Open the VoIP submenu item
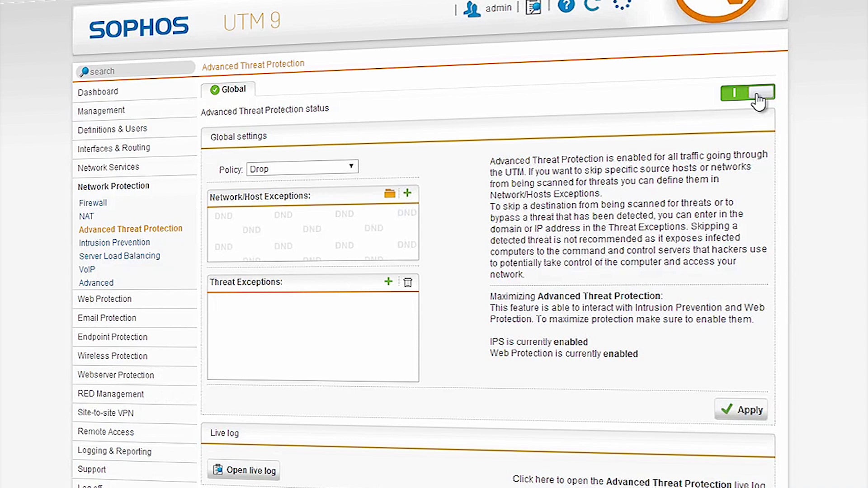868x488 pixels. [87, 269]
